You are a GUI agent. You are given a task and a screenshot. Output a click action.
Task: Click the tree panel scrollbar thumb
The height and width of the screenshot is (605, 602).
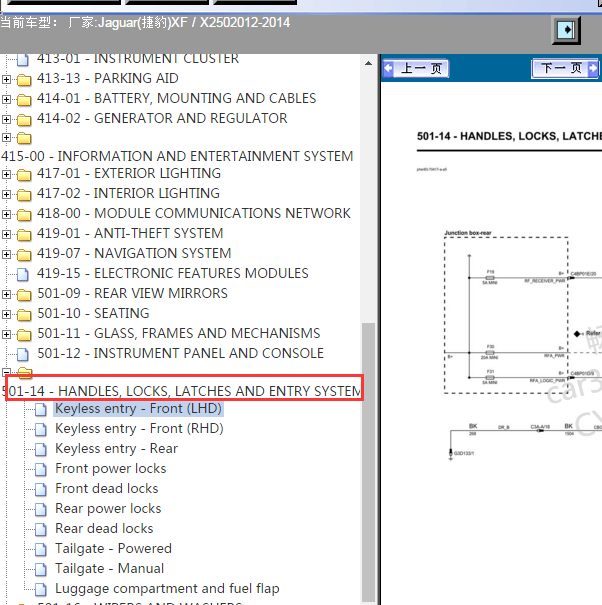tap(369, 463)
